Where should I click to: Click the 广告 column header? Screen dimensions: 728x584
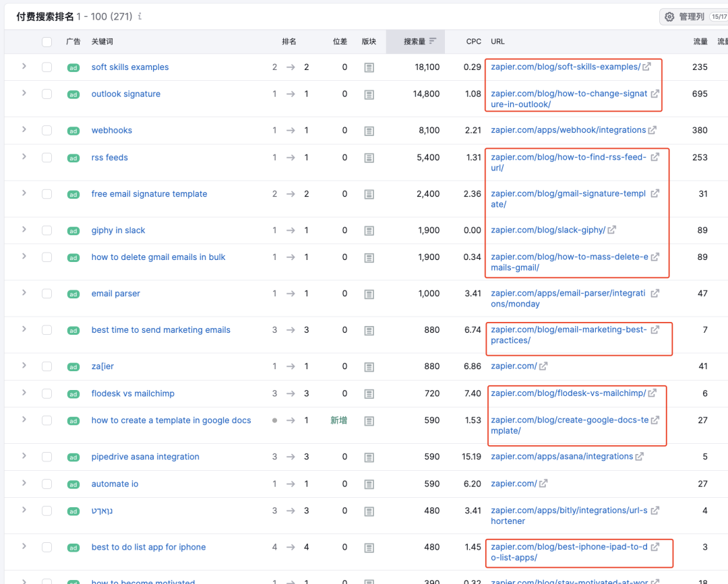click(73, 41)
